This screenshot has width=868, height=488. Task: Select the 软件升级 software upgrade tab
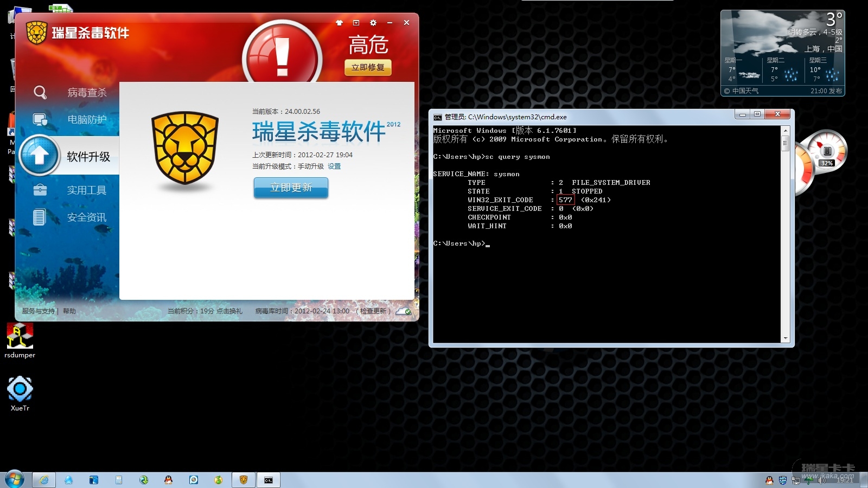tap(88, 157)
